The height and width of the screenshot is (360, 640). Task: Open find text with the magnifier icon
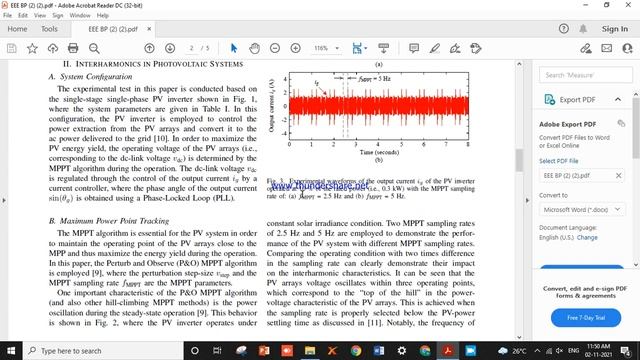click(94, 49)
